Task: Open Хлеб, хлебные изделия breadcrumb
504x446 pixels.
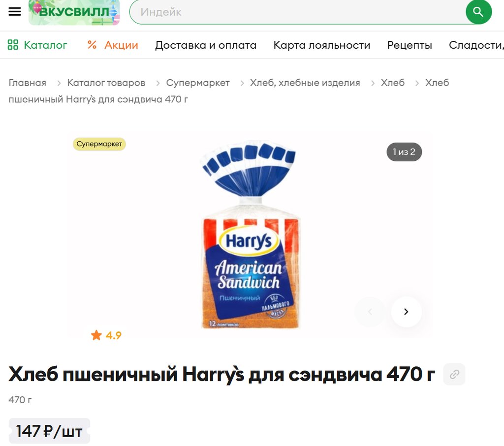Action: 305,83
